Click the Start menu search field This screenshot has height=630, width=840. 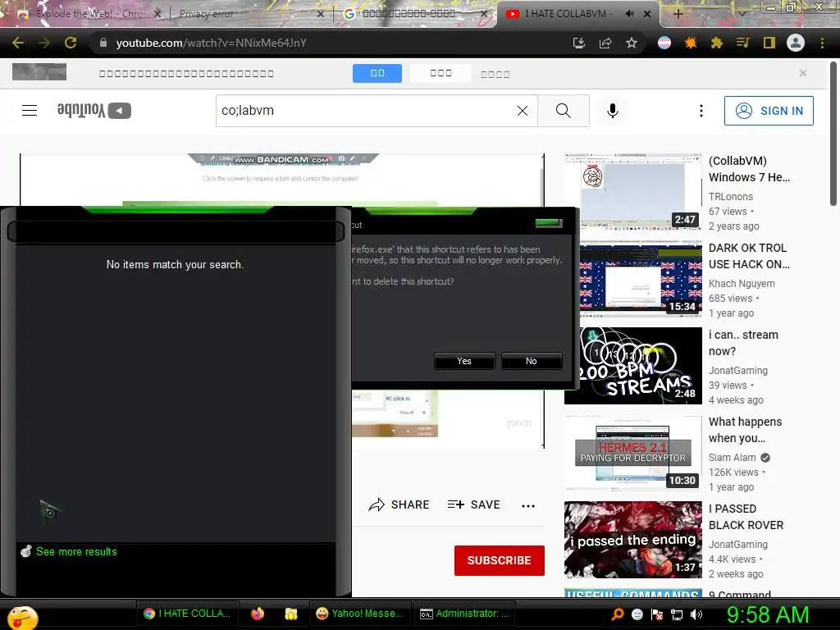[176, 231]
